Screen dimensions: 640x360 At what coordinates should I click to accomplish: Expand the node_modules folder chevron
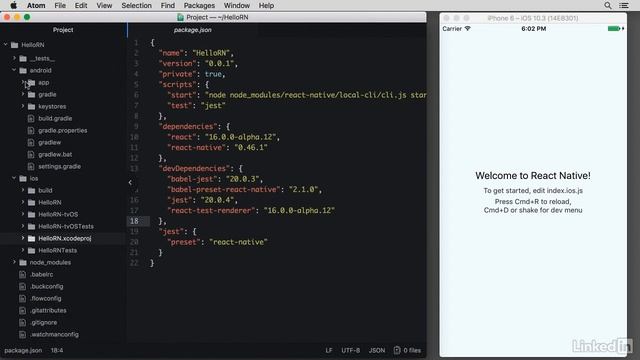(14, 262)
